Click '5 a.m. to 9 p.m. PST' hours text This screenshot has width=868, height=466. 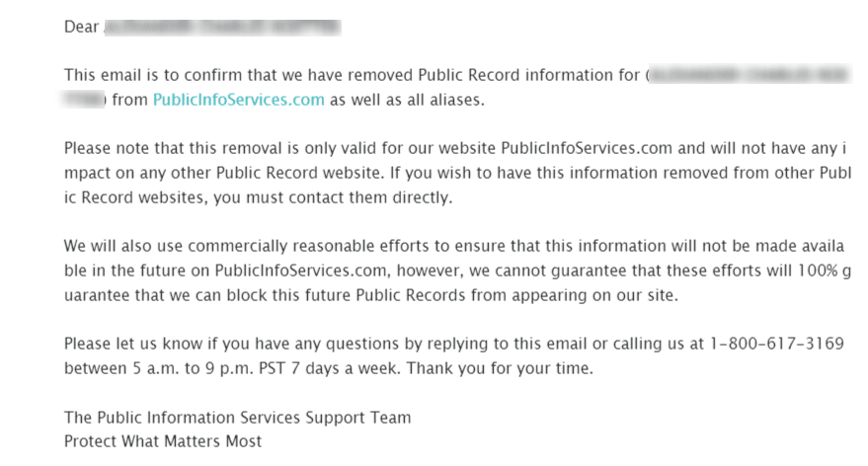point(208,368)
